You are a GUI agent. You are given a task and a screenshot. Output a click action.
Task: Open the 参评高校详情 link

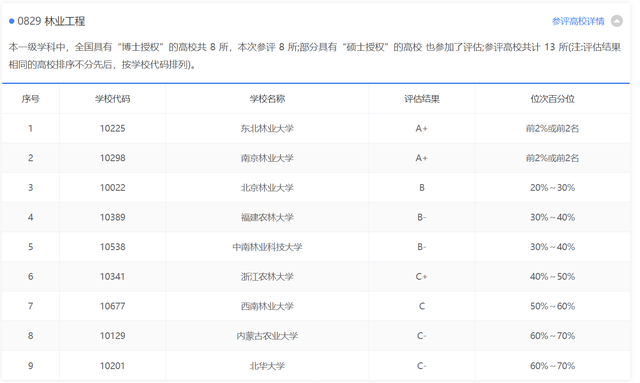coord(578,21)
